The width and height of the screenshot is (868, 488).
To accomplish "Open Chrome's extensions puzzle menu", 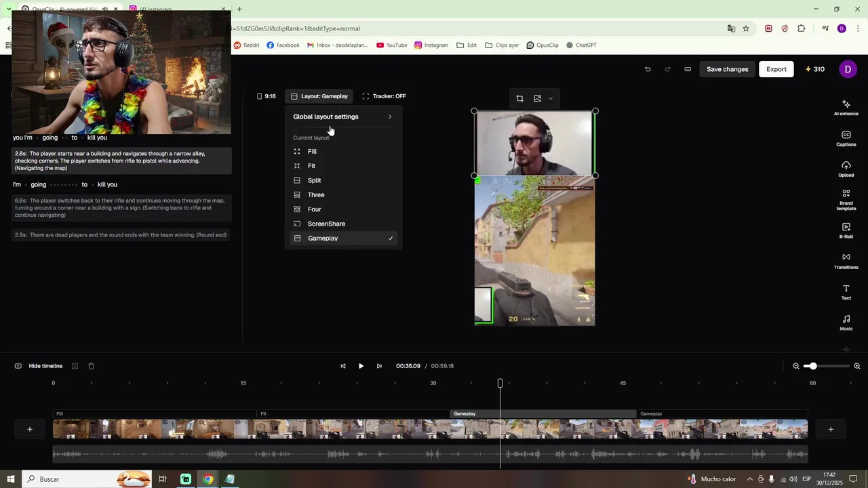I will [802, 28].
